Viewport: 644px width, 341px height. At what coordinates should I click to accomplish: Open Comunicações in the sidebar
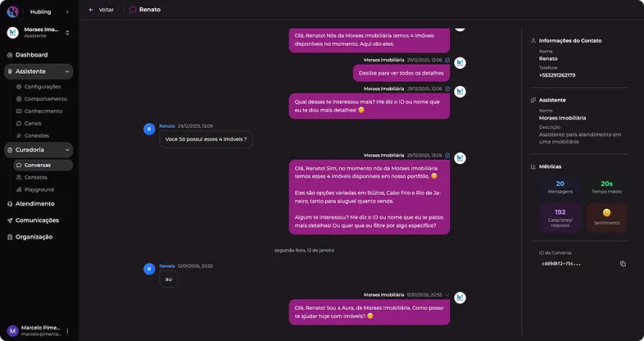click(39, 221)
